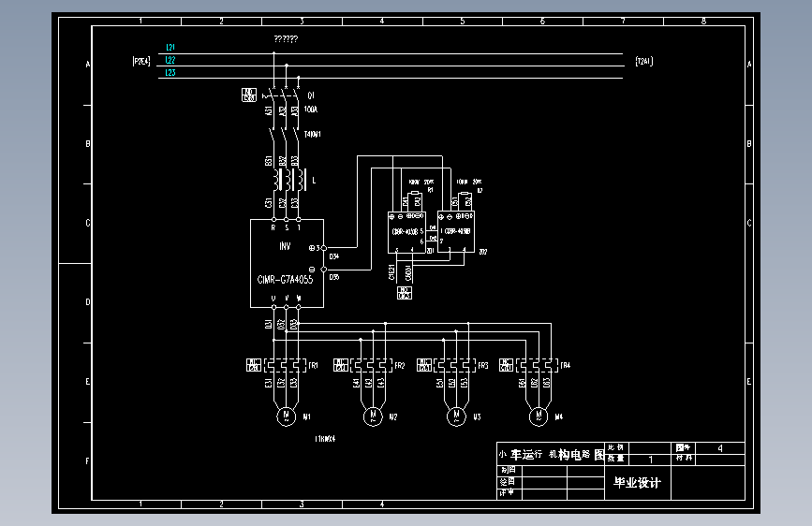
Task: Select the FR3 thermal relay label
Action: [482, 366]
